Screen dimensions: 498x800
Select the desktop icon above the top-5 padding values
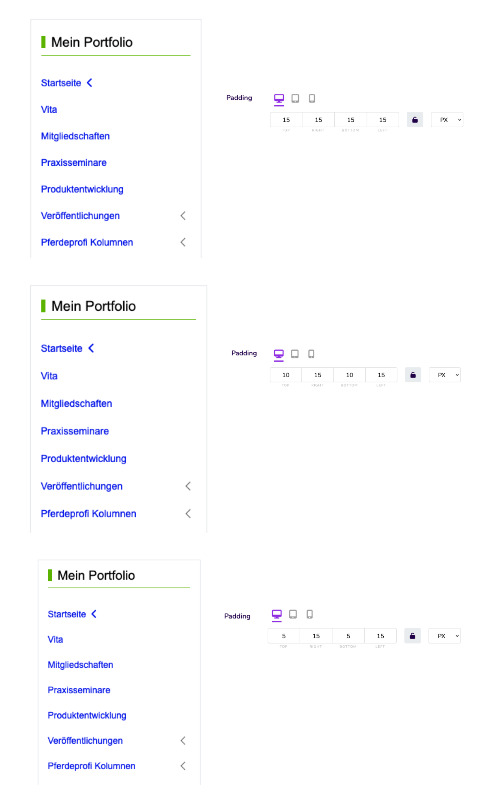(x=277, y=614)
